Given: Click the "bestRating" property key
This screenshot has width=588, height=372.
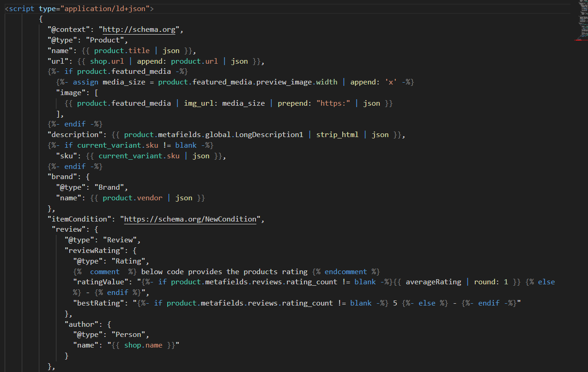Looking at the screenshot, I should (98, 303).
